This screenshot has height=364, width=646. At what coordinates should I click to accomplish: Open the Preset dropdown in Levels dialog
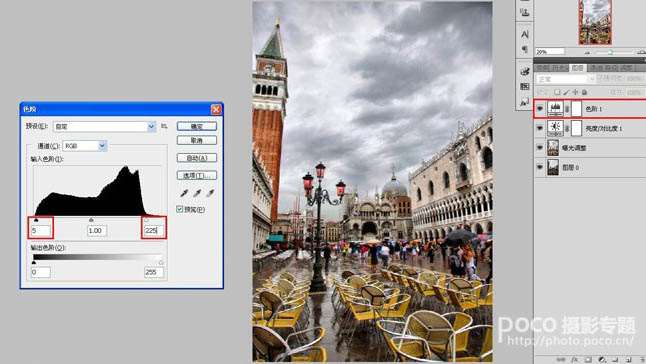click(105, 126)
